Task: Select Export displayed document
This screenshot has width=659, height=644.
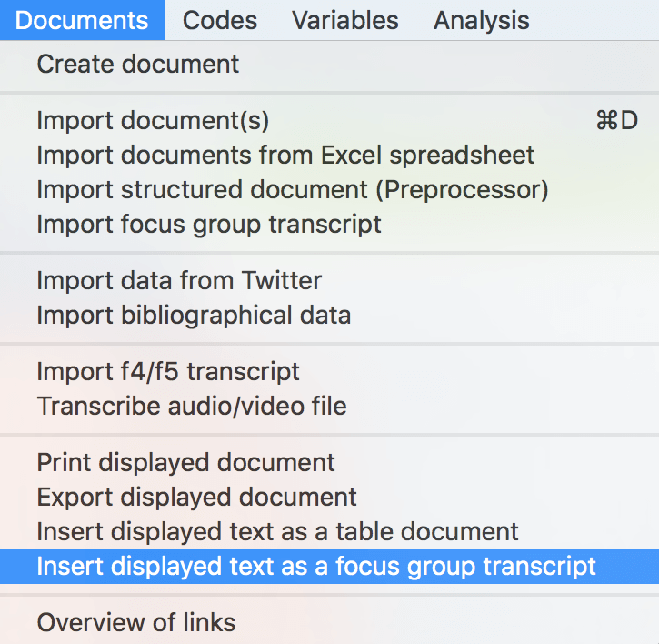Action: pyautogui.click(x=329, y=497)
